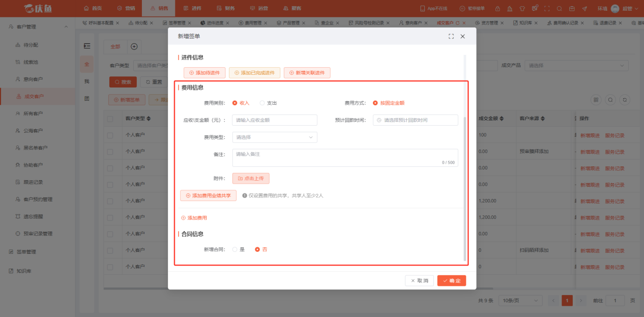This screenshot has width=644, height=317.
Task: Close the 进件进度 tab
Action: coord(227,23)
